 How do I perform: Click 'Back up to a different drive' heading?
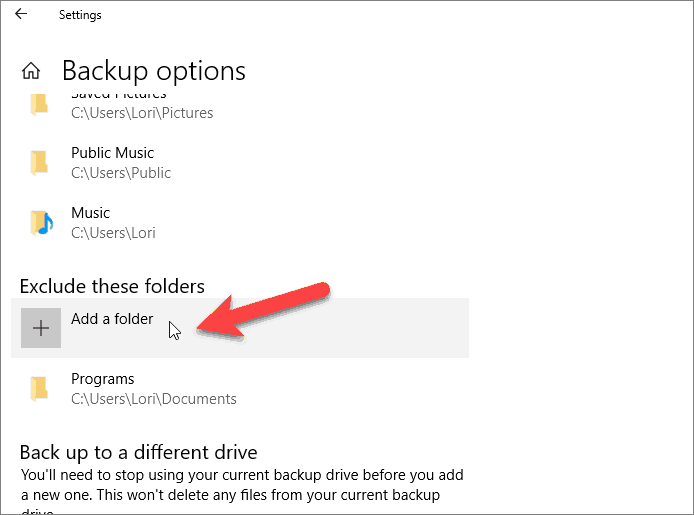click(139, 452)
